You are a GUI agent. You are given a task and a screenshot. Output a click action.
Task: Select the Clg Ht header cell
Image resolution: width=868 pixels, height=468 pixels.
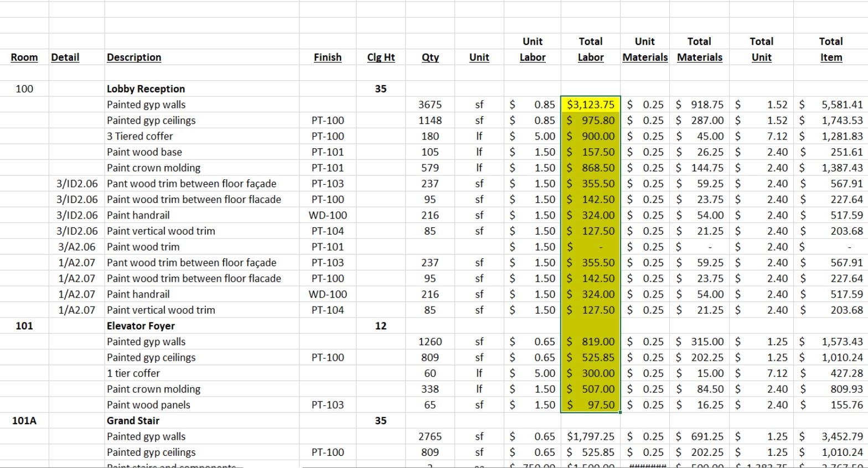coord(381,58)
